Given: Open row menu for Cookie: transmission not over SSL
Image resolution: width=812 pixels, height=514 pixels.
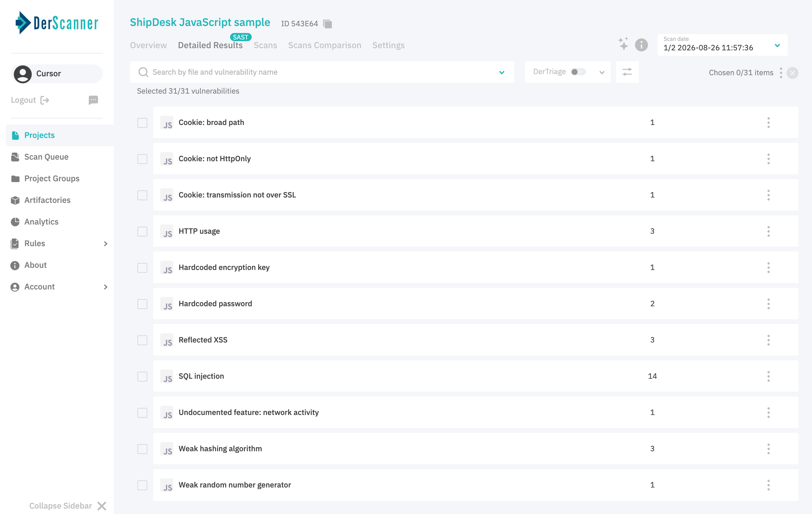Looking at the screenshot, I should [768, 195].
